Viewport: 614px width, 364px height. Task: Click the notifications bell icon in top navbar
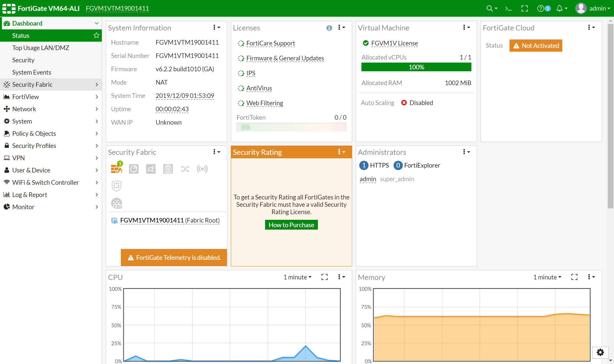tap(559, 8)
